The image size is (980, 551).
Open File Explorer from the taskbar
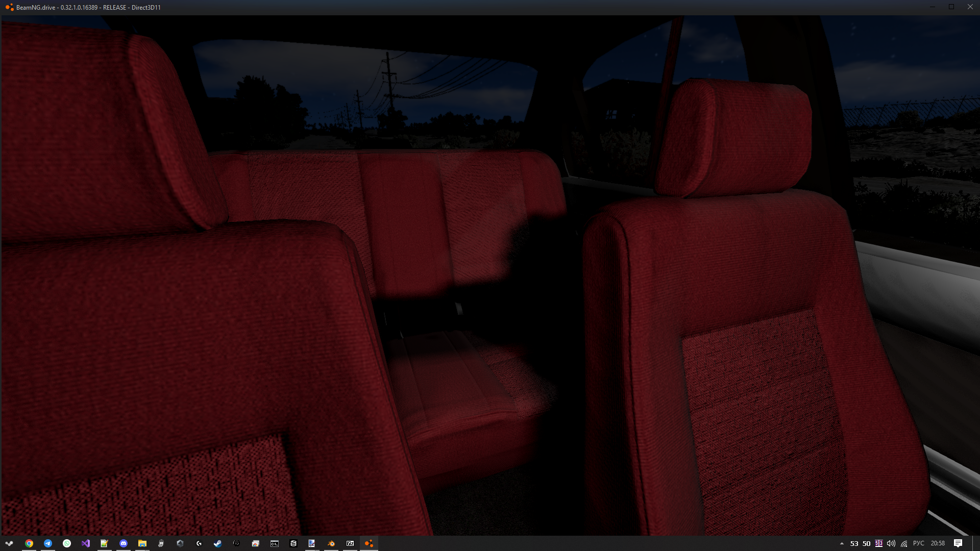pos(142,543)
